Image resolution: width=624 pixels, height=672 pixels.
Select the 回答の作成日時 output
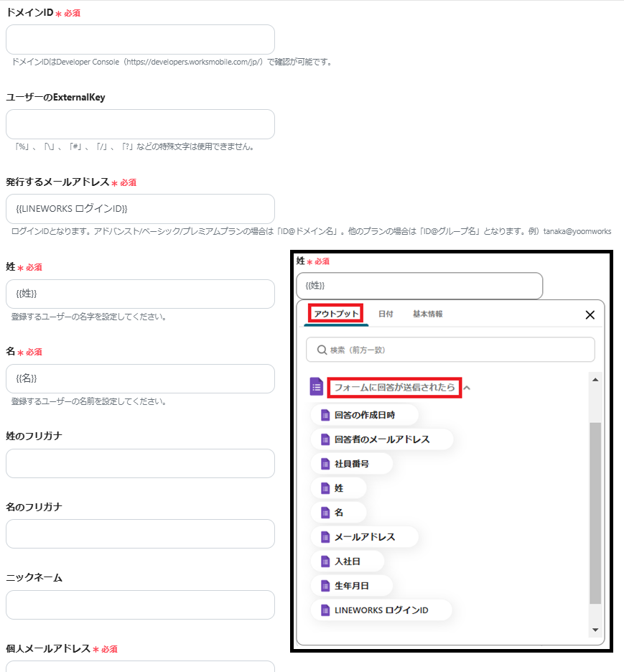click(365, 415)
